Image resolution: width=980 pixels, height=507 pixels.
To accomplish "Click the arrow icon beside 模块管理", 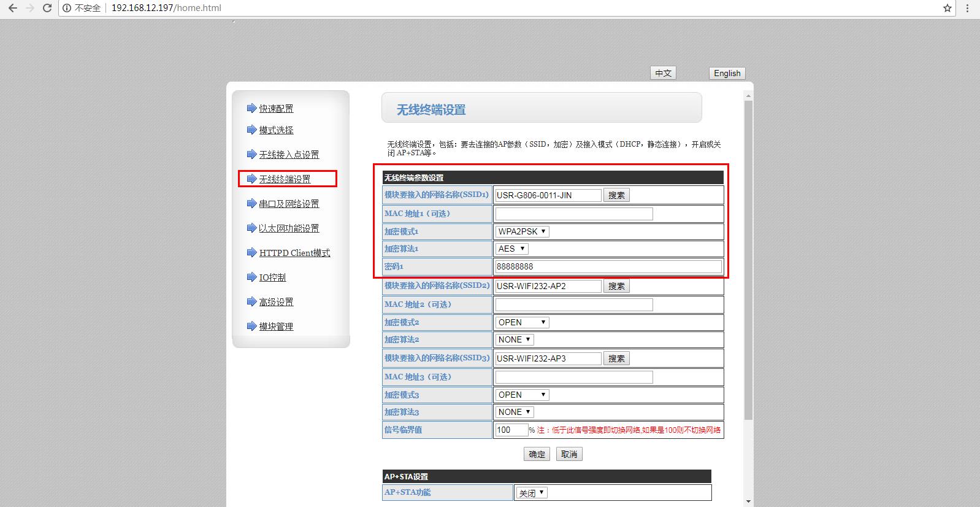I will (251, 327).
